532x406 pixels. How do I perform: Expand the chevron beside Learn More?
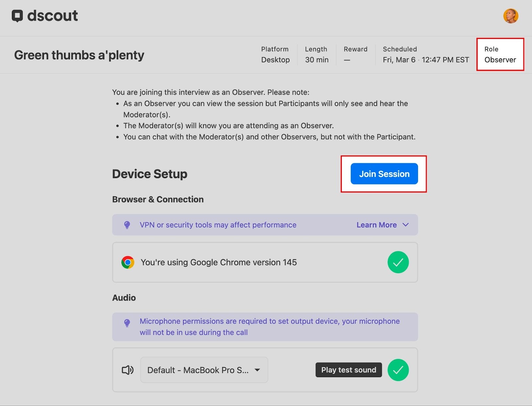405,225
